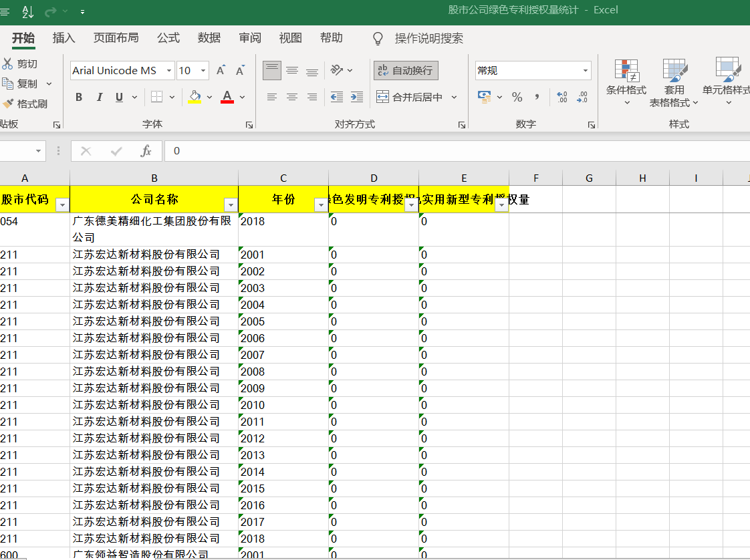This screenshot has width=750, height=560.
Task: Apply center horizontal text alignment
Action: [292, 97]
